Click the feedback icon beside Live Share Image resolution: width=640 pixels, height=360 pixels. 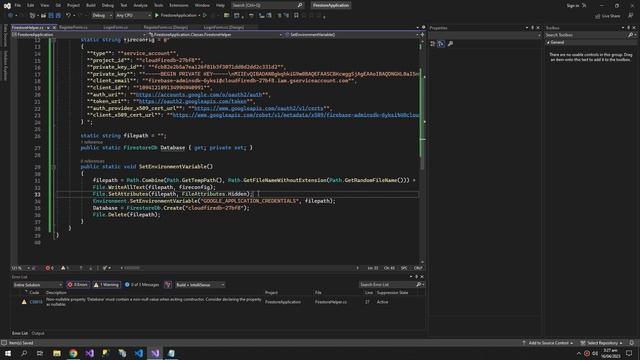pyautogui.click(x=631, y=16)
